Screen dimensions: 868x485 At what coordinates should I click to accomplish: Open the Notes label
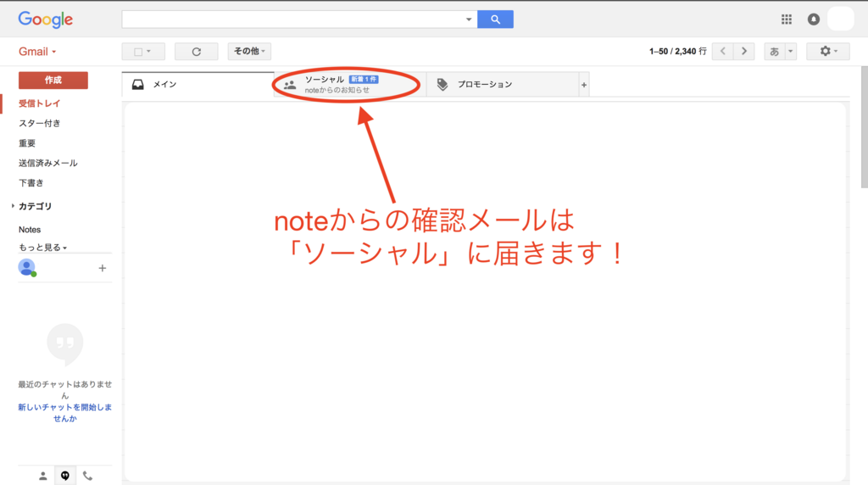coord(30,229)
